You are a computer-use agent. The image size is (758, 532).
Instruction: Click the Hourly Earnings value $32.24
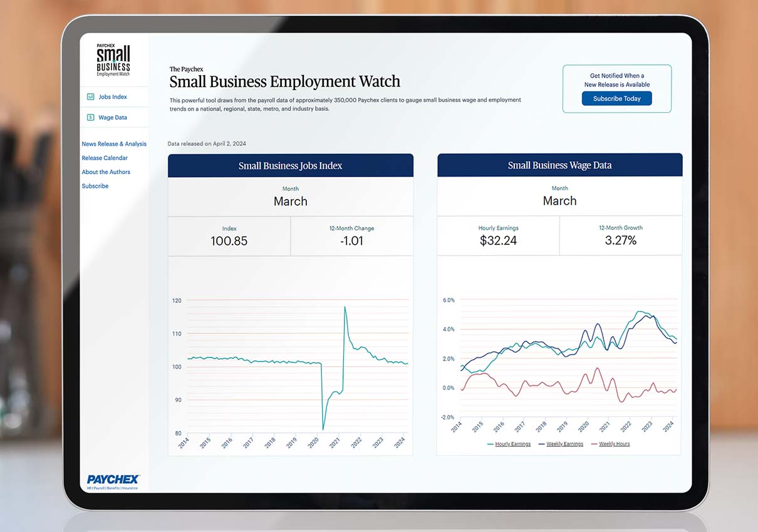tap(498, 240)
